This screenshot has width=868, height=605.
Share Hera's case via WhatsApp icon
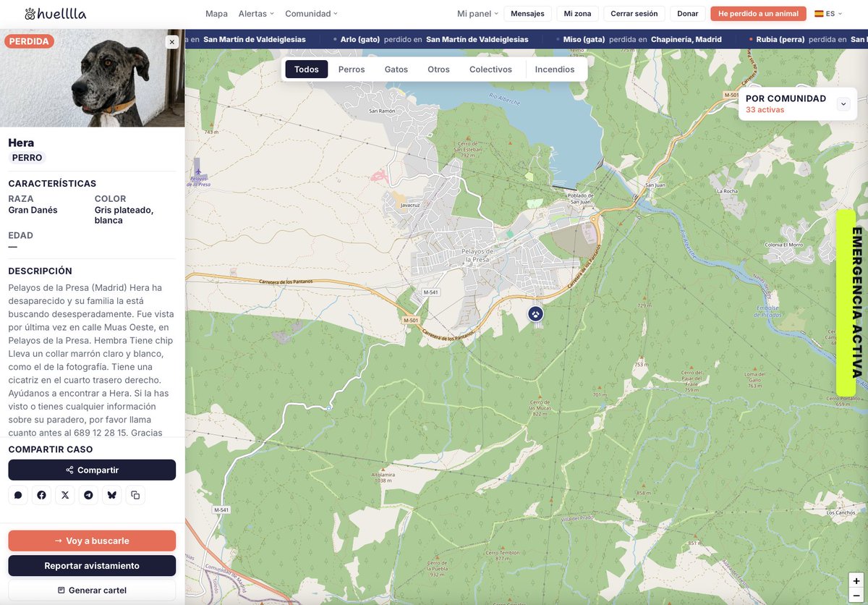[18, 495]
